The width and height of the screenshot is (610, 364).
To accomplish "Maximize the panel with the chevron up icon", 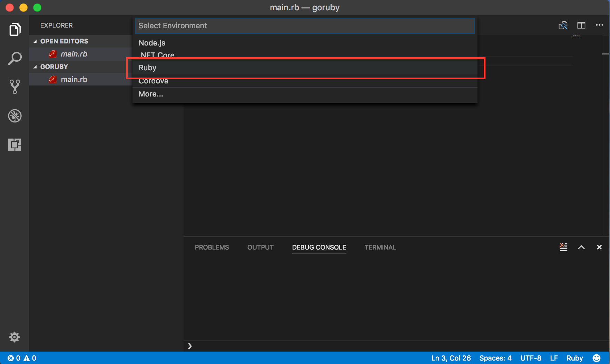I will pos(581,247).
